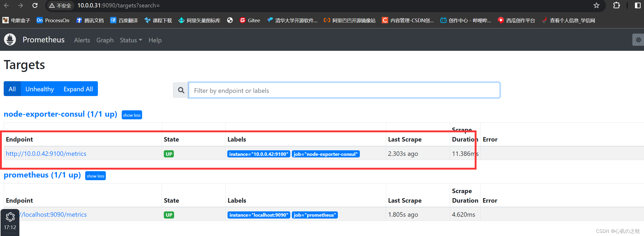644x236 pixels.
Task: Open the 创作中心 bilibili bookmark
Action: pos(465,20)
